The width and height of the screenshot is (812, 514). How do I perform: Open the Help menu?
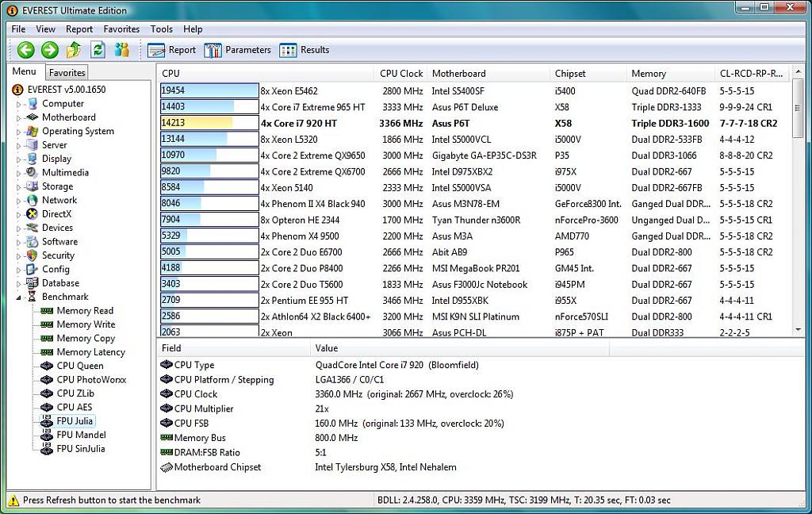193,29
